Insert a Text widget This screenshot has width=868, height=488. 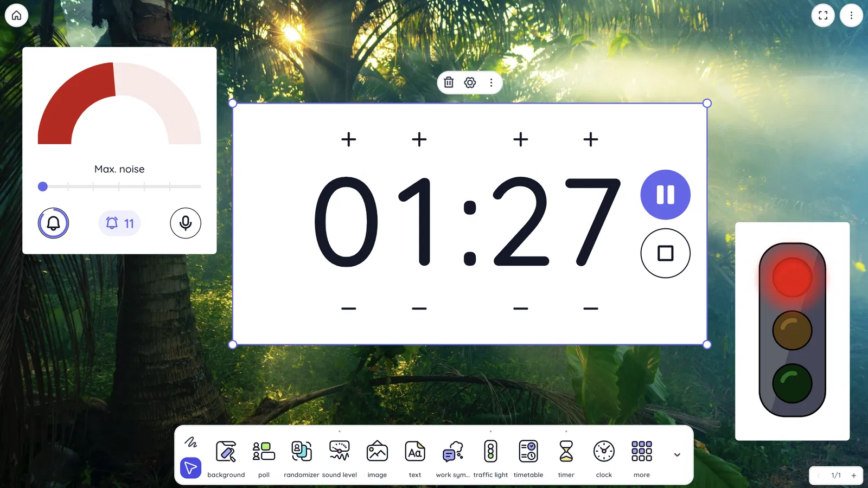pos(414,455)
